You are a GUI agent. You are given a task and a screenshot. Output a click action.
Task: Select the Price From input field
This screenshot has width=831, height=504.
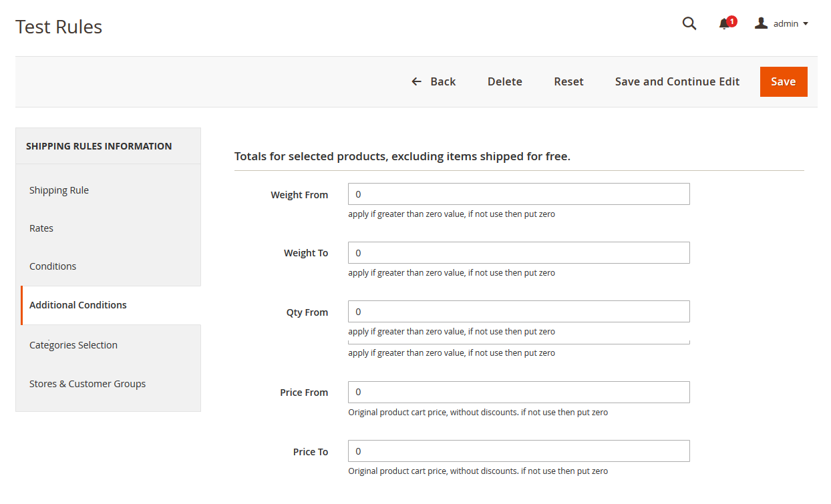coord(518,392)
